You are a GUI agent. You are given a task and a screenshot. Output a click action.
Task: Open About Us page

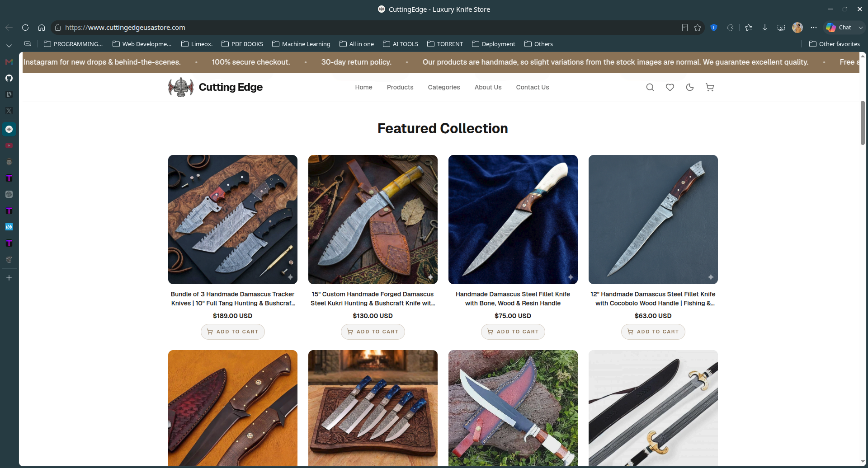[488, 87]
